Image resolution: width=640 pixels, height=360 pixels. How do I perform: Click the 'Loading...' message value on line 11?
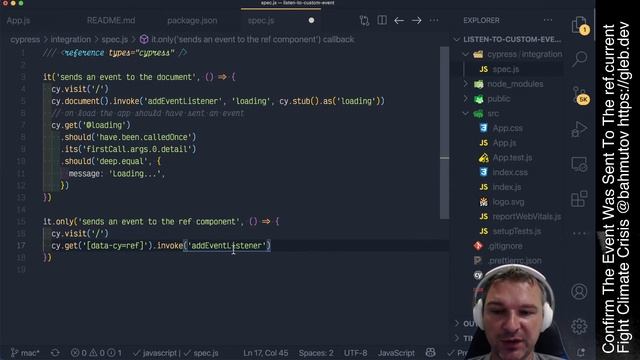[x=136, y=173]
